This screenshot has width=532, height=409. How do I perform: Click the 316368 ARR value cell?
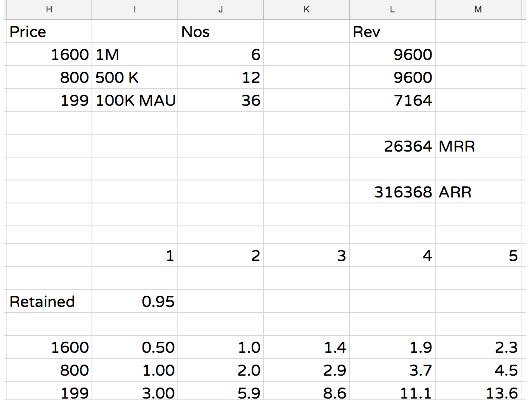click(x=392, y=192)
